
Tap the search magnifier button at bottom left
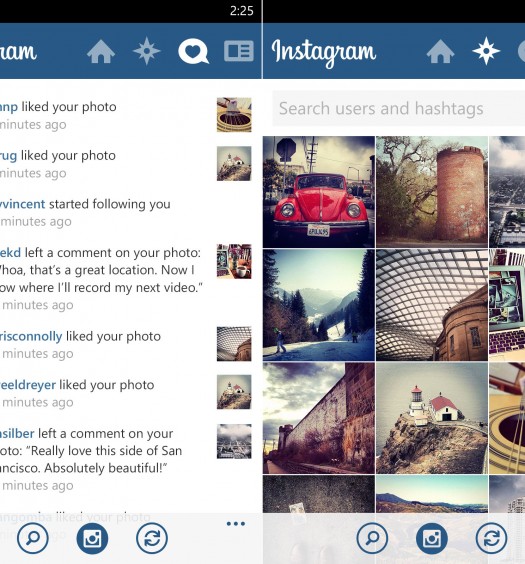coord(33,538)
